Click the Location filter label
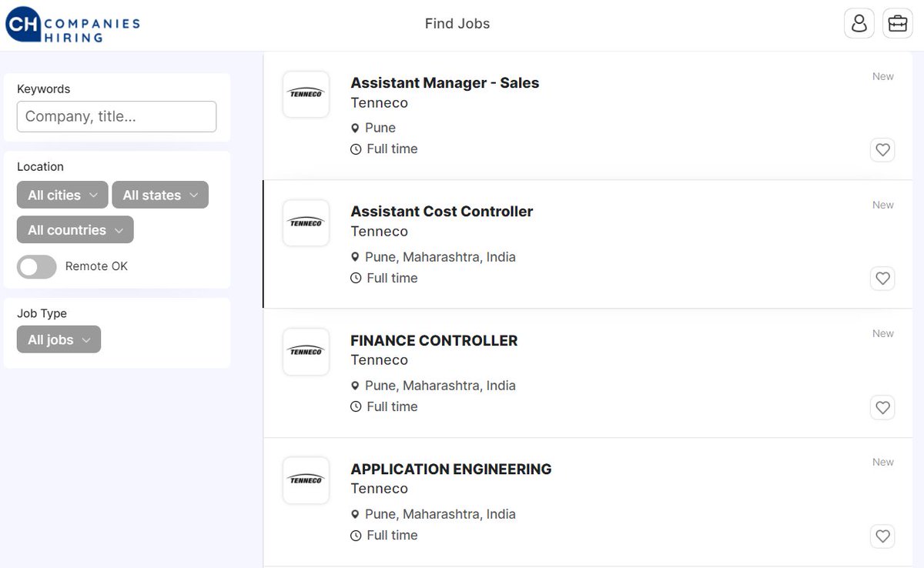 pos(40,166)
